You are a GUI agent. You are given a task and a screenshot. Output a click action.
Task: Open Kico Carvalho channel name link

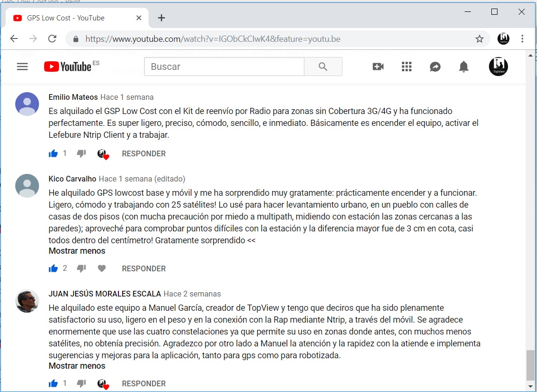[72, 179]
